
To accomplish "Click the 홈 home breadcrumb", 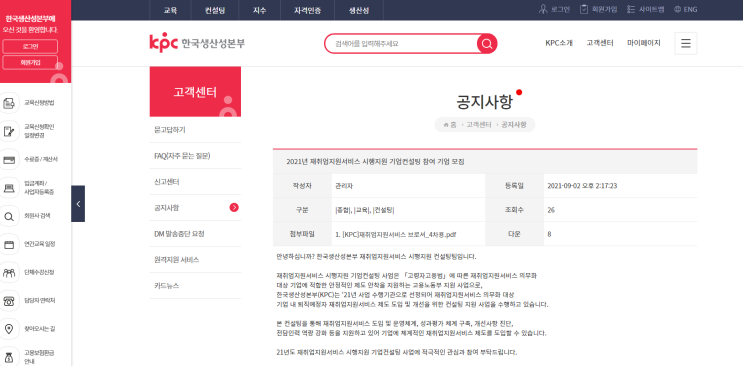I will (x=450, y=125).
